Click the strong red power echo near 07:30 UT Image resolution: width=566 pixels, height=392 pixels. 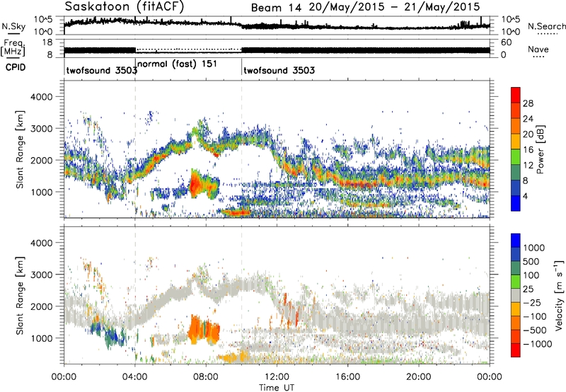point(196,185)
